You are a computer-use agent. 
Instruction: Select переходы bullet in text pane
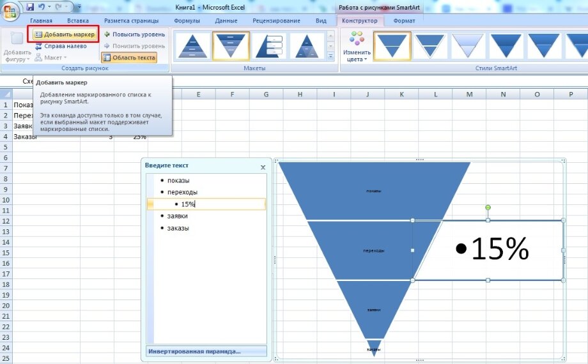point(182,192)
